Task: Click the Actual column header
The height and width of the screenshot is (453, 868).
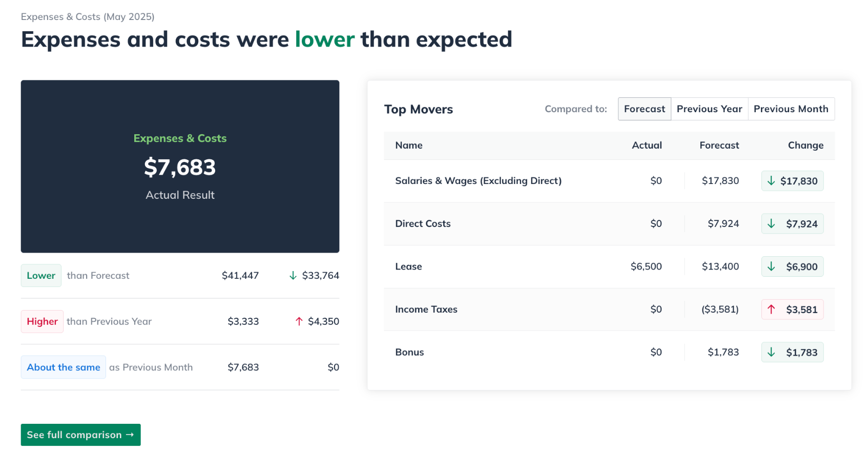Action: (x=647, y=146)
